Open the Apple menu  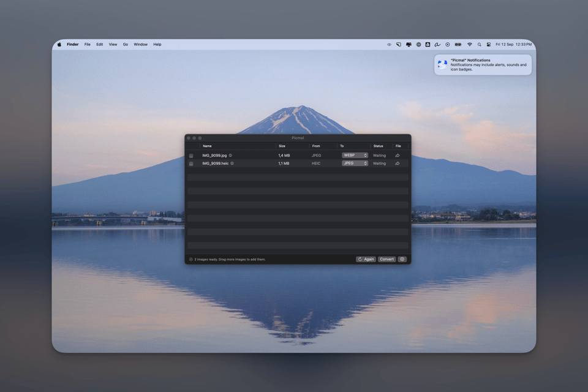59,45
